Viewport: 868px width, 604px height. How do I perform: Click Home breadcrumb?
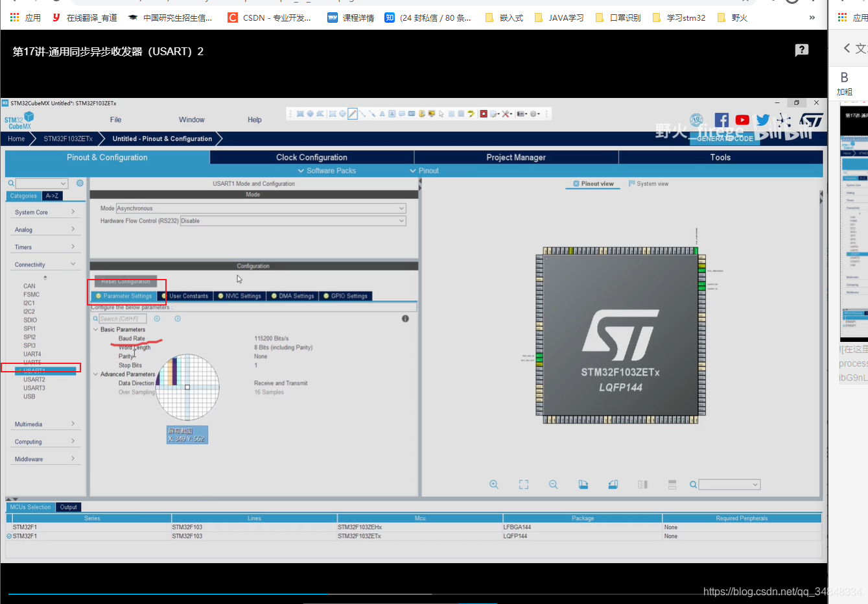(16, 139)
